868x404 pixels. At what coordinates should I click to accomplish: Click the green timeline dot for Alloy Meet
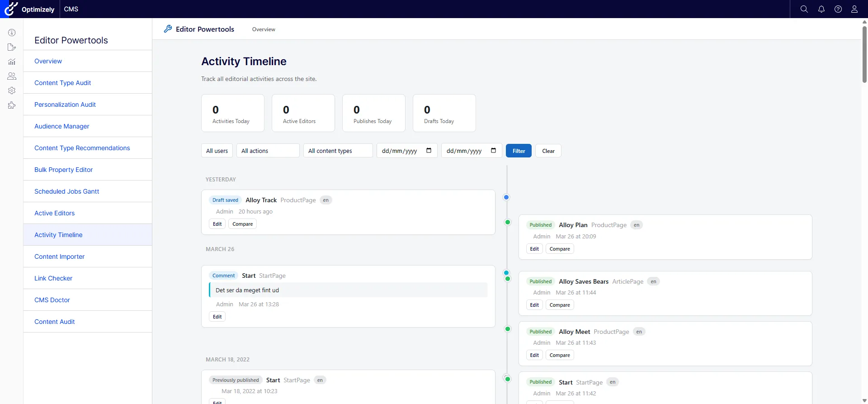pyautogui.click(x=508, y=329)
